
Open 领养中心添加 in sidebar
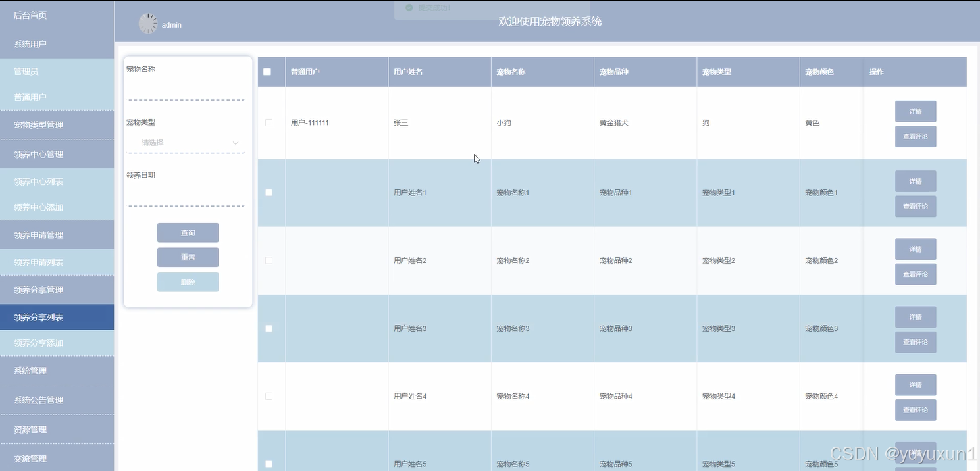point(57,207)
